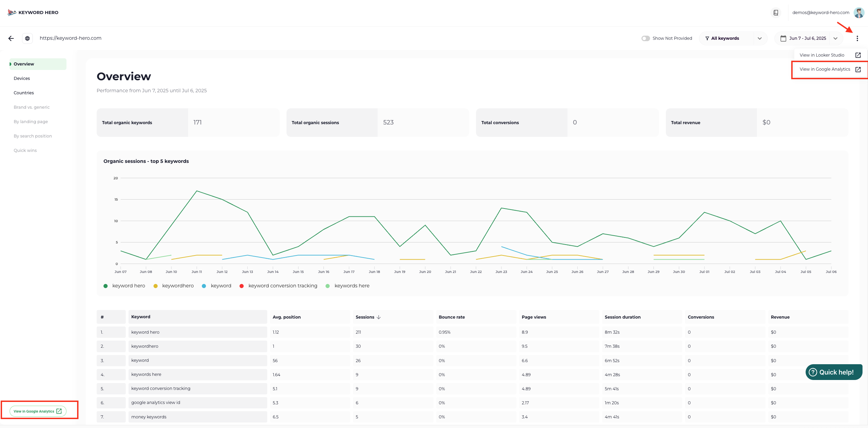The image size is (868, 428).
Task: Sort by Page views column header
Action: tap(559, 317)
